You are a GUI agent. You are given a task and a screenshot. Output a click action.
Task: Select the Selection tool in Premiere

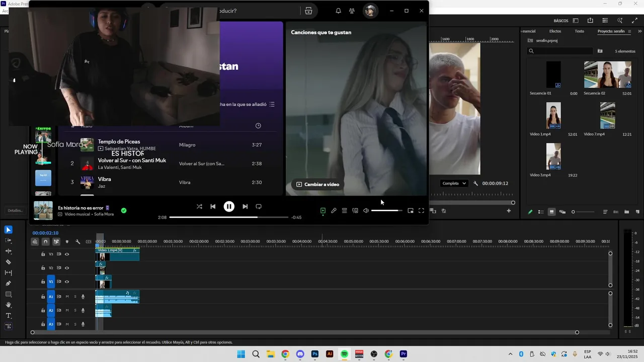(9, 230)
